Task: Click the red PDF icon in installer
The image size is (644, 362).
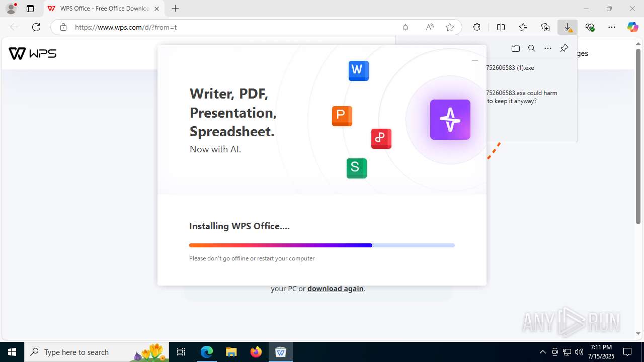Action: [x=381, y=138]
